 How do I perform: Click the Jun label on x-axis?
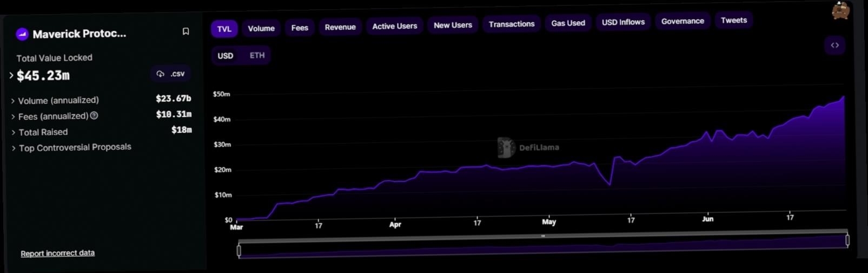coord(708,219)
